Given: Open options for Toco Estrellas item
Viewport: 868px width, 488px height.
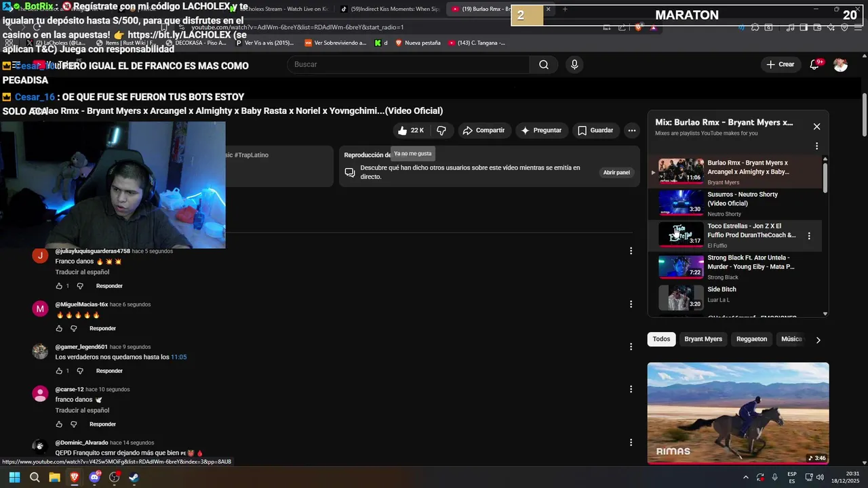Looking at the screenshot, I should [x=809, y=236].
